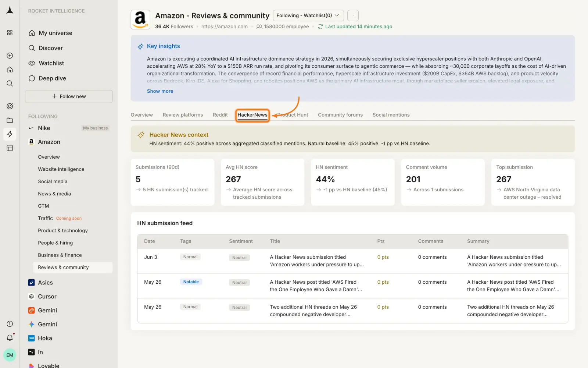Open the layout panel icon in left rail
Image resolution: width=588 pixels, height=368 pixels.
10,148
